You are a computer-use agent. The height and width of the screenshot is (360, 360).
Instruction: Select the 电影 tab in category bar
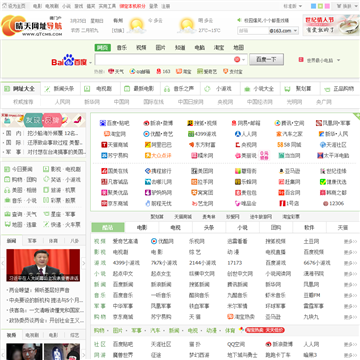click(x=142, y=228)
